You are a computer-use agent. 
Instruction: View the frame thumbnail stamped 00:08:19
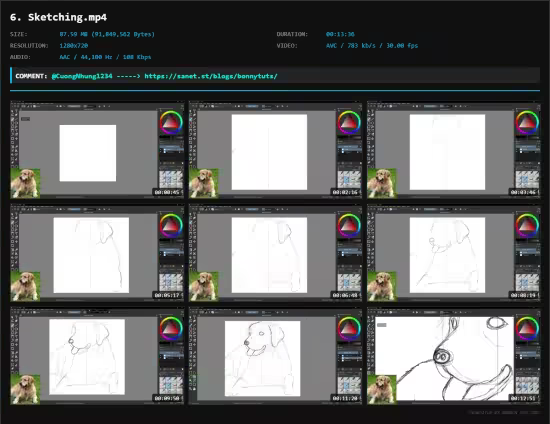(x=454, y=253)
